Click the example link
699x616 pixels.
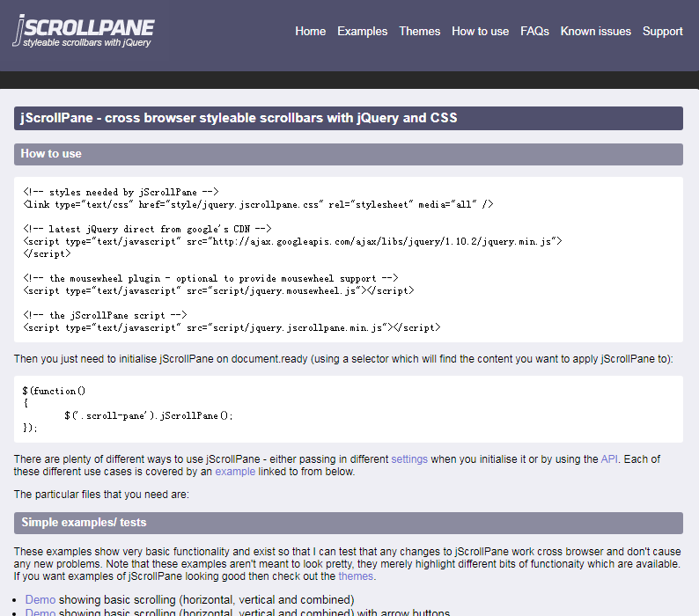pyautogui.click(x=235, y=472)
